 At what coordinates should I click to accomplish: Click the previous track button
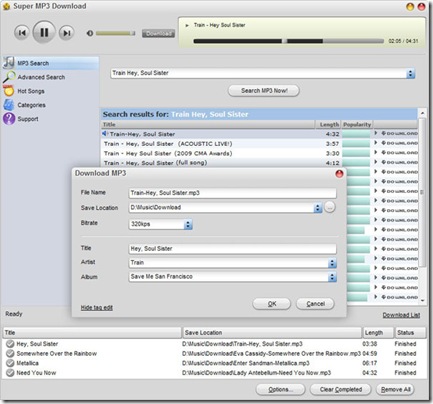[x=22, y=33]
